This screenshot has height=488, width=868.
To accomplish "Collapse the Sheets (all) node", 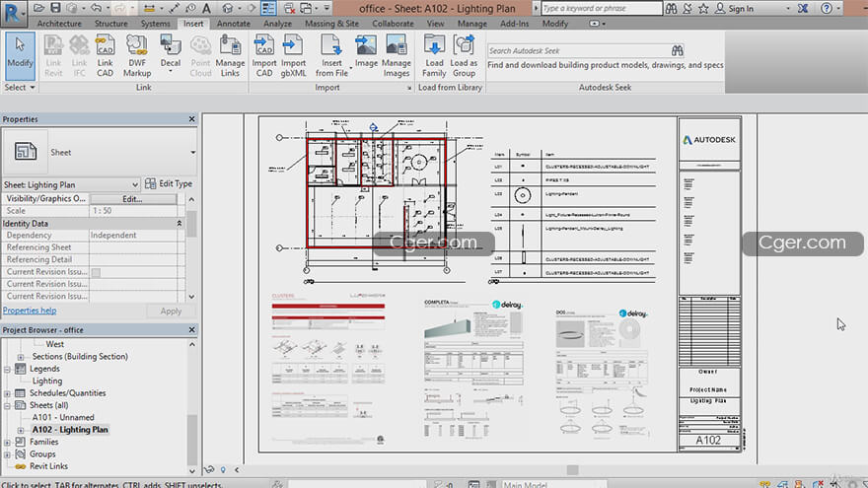I will pos(7,405).
